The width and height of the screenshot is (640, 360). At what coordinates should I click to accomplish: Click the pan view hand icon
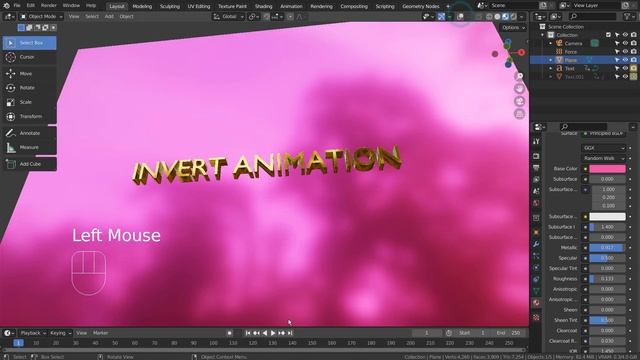(x=519, y=89)
